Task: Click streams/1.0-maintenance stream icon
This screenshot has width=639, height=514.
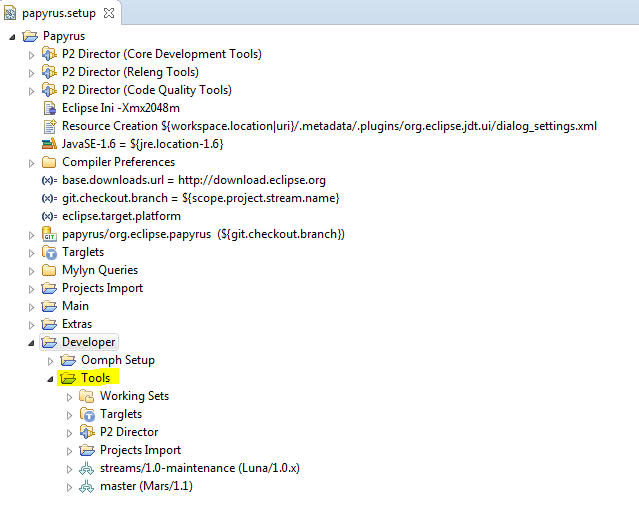Action: click(x=87, y=468)
